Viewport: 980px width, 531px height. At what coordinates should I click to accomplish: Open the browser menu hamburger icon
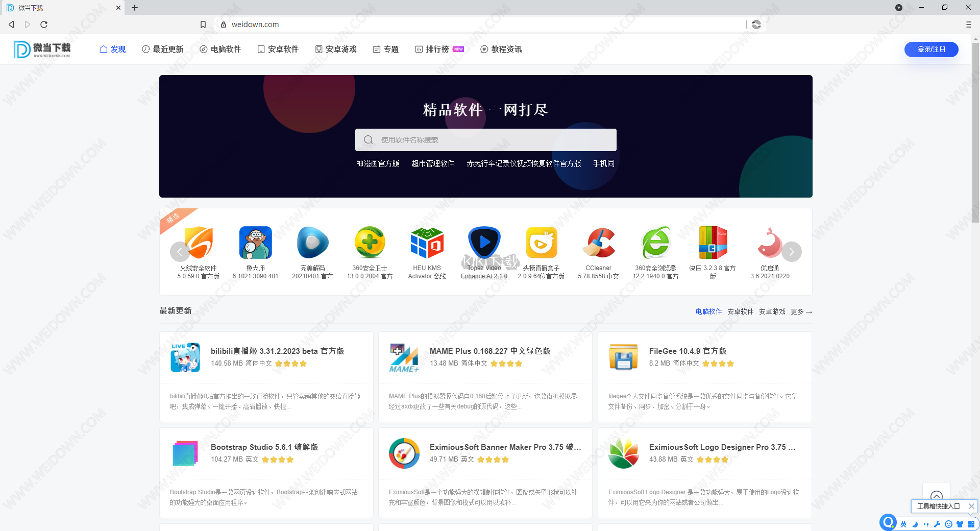(968, 24)
